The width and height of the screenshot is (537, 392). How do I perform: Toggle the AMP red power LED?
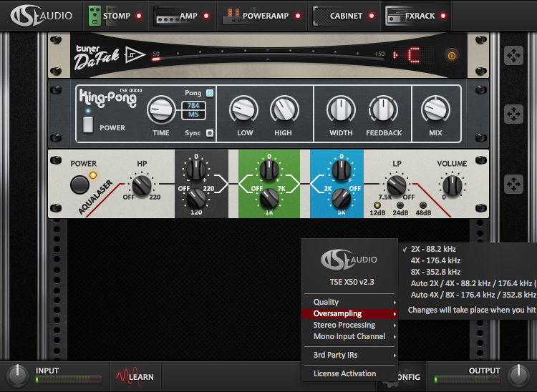point(206,16)
